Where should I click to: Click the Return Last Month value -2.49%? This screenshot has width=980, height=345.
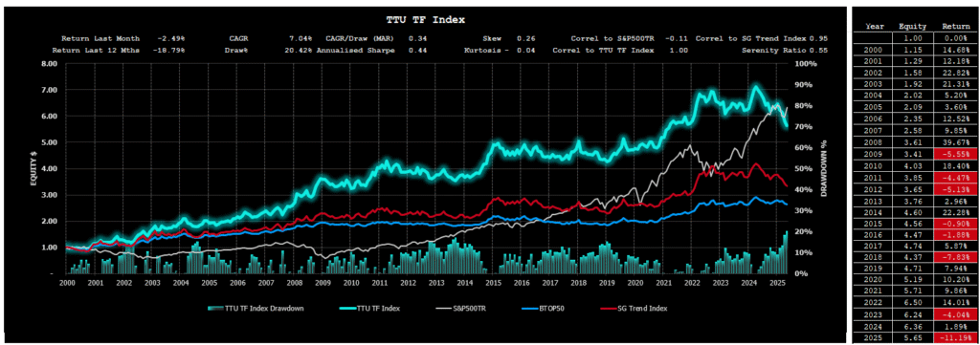(171, 38)
